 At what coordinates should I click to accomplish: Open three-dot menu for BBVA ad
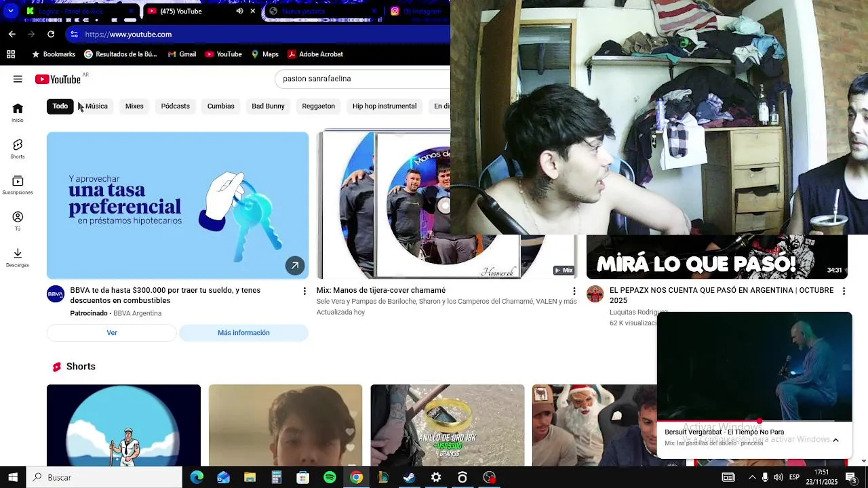click(304, 291)
